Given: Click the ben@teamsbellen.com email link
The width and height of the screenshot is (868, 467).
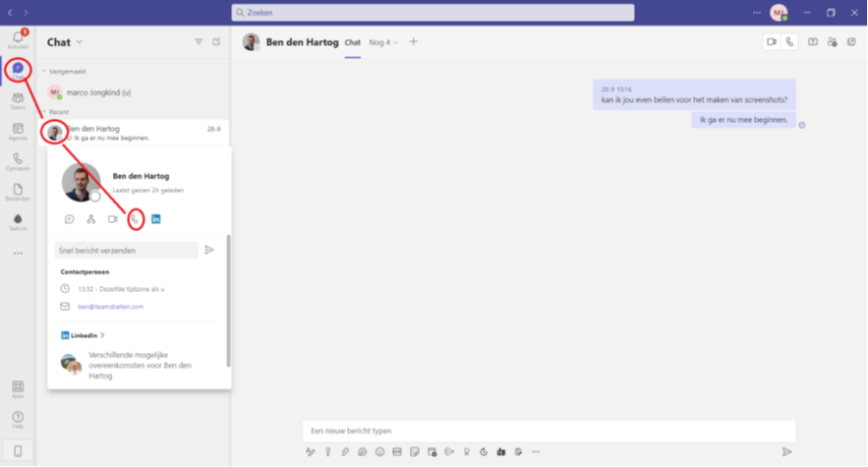Looking at the screenshot, I should [110, 306].
